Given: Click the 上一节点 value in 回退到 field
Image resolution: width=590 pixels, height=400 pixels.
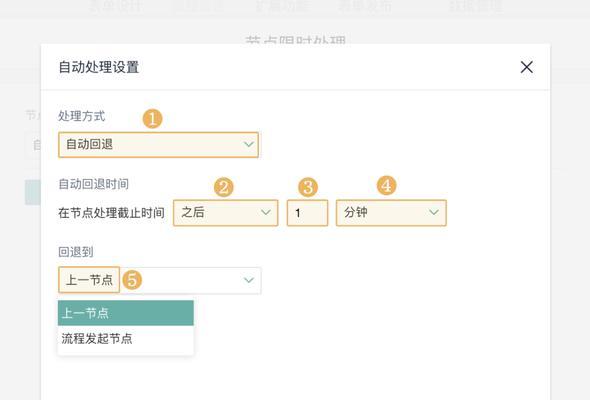Looking at the screenshot, I should click(x=89, y=280).
